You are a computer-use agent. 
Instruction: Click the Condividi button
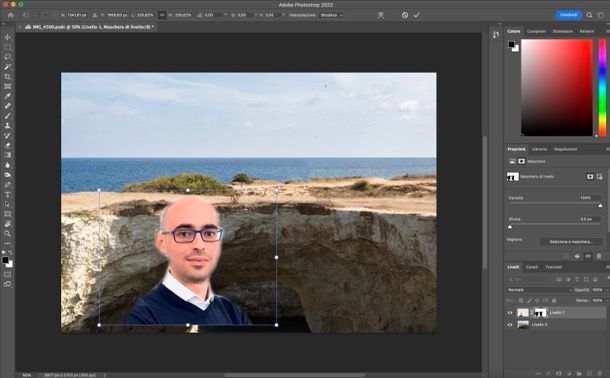568,15
